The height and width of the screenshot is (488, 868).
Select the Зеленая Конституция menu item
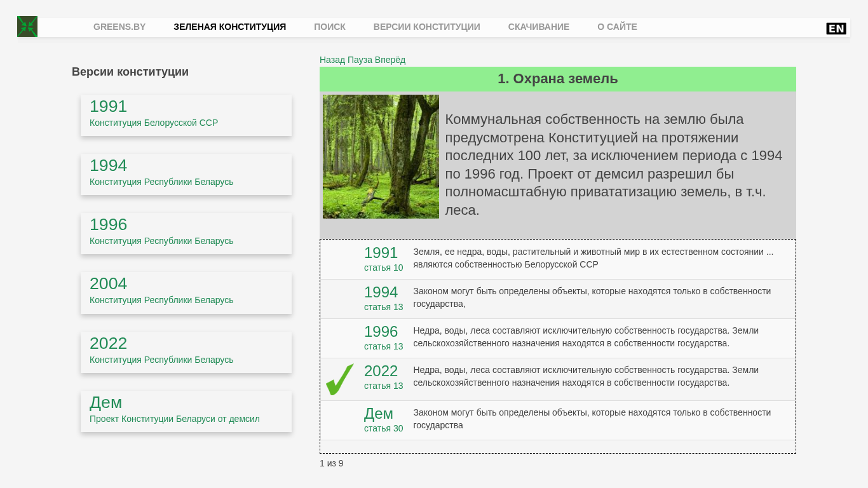[229, 27]
